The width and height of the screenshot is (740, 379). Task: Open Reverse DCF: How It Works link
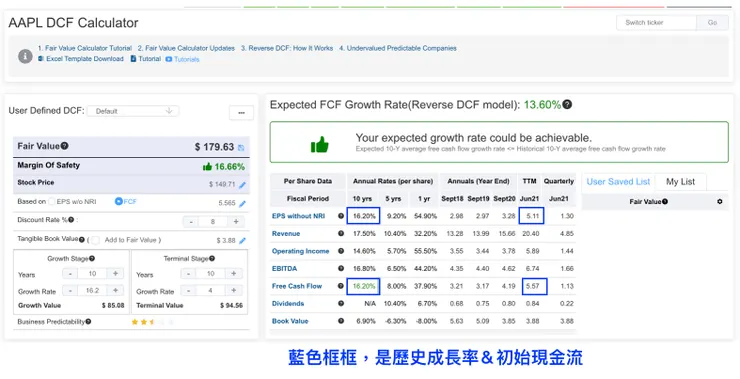(x=287, y=48)
